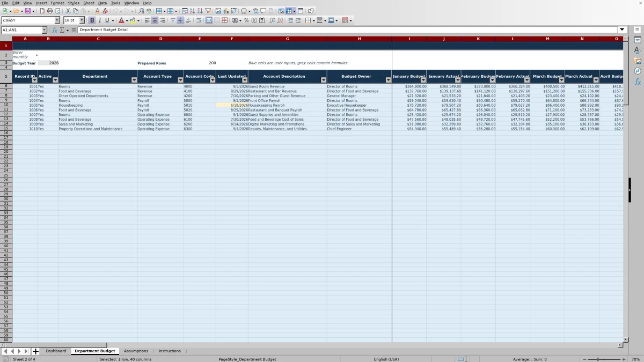Viewport: 644px width, 362px height.
Task: Open Sidebar Properties panel icon
Action: [x=638, y=40]
